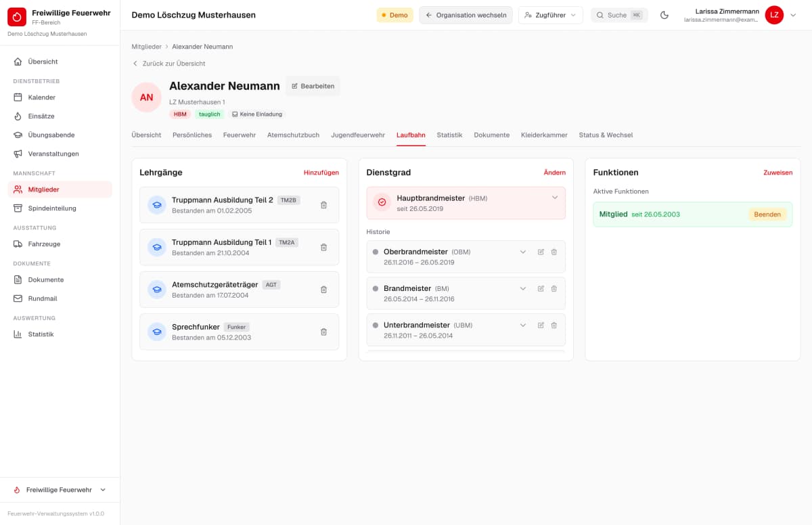Click the Organisation wechseln button

pos(466,15)
